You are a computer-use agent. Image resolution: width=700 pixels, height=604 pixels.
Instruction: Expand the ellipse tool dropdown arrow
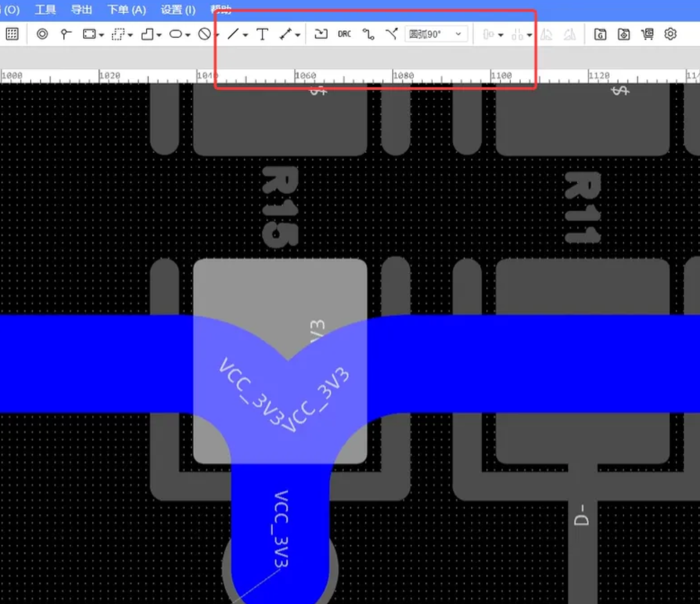[x=188, y=35]
